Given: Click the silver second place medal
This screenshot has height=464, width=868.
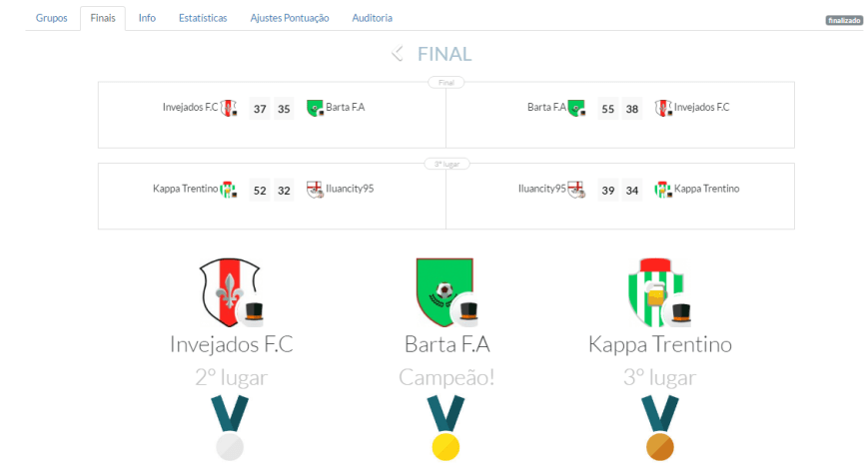Looking at the screenshot, I should click(x=231, y=445).
